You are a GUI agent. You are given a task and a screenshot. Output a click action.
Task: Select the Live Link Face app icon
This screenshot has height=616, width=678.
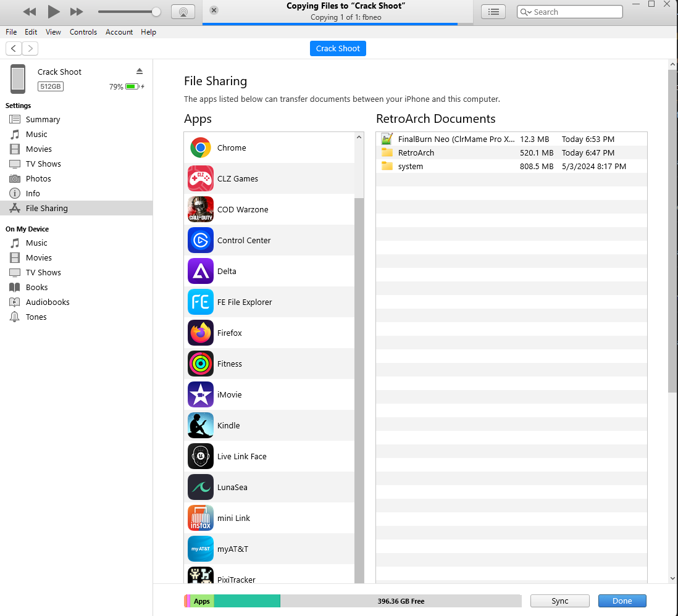pos(201,457)
